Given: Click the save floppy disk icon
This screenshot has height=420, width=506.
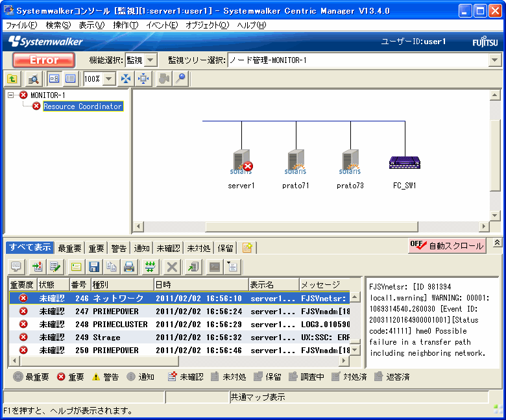Looking at the screenshot, I should pos(94,267).
